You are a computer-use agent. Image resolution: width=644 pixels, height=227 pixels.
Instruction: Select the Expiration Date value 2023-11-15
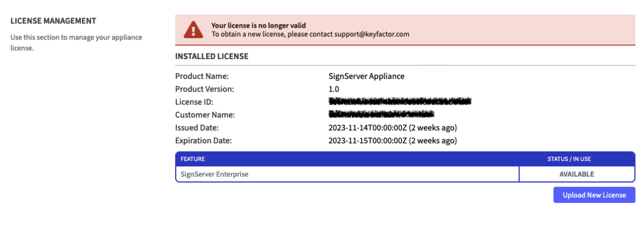click(393, 141)
